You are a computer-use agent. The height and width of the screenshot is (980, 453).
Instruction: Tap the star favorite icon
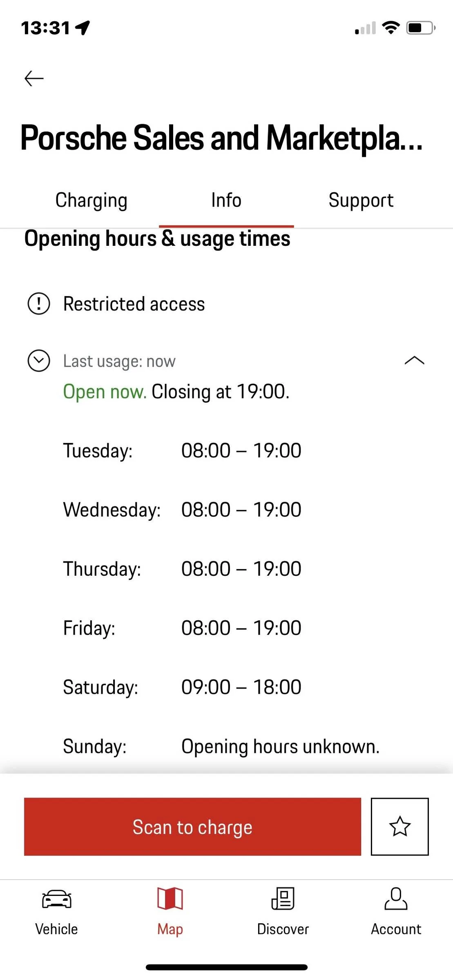point(399,826)
